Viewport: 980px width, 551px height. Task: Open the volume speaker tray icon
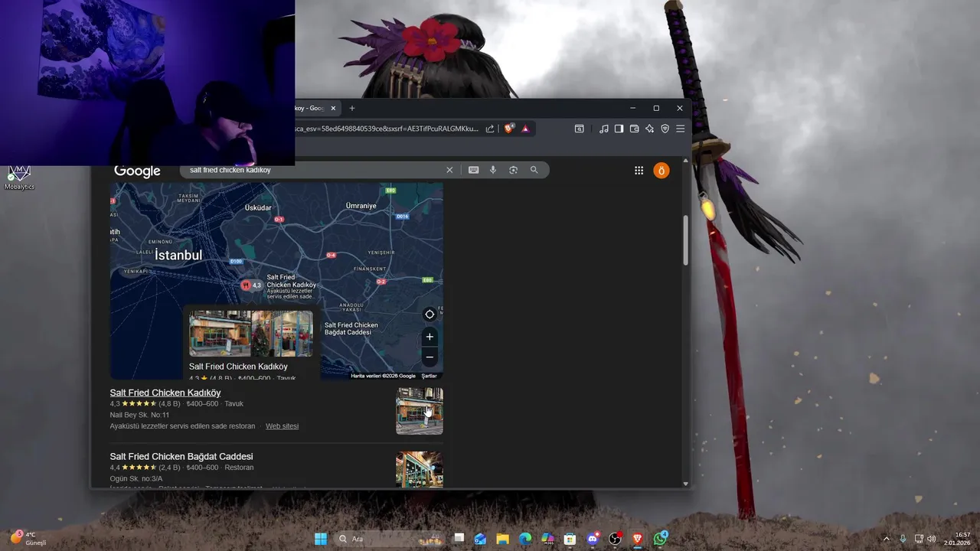[x=932, y=539]
